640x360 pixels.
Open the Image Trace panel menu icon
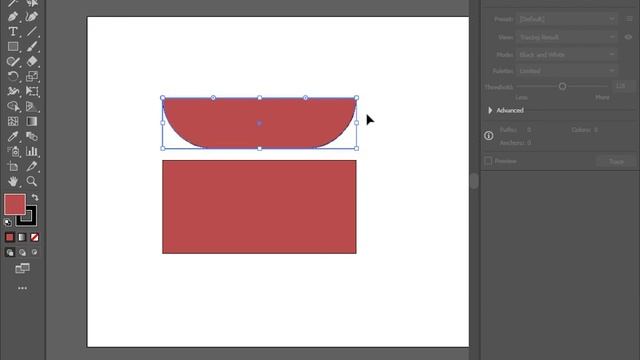coord(629,19)
